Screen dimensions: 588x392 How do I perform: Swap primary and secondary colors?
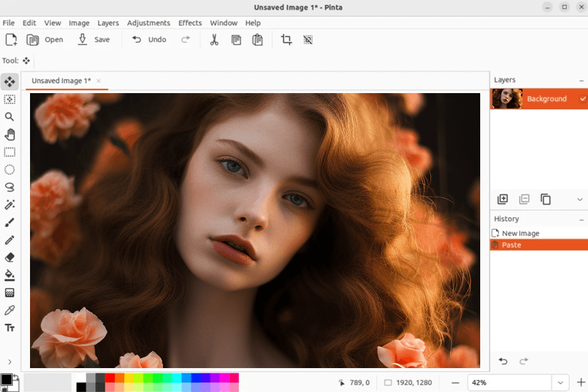pos(16,377)
